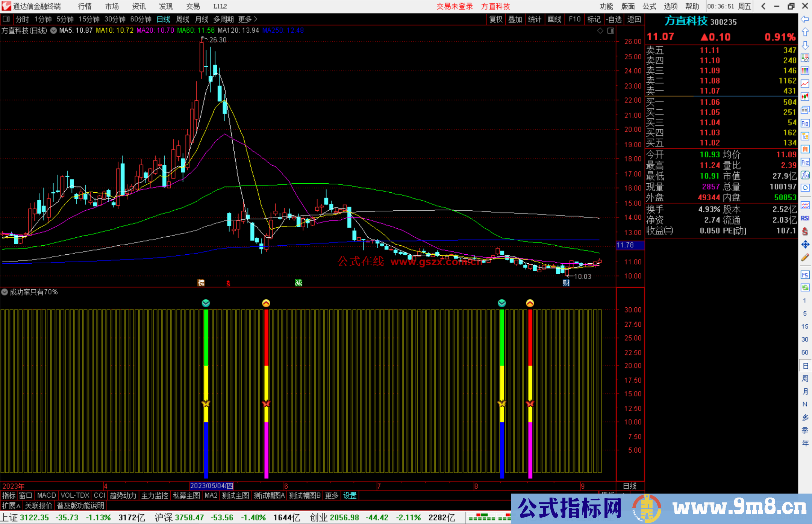Expand 更多 periods in the period toolbar
This screenshot has height=524, width=812.
[248, 19]
